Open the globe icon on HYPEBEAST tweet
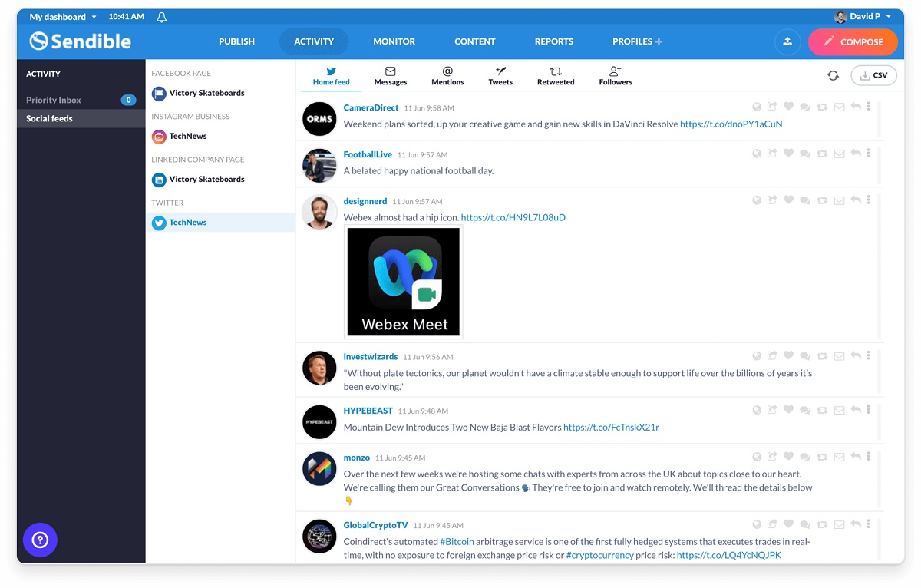 click(756, 411)
